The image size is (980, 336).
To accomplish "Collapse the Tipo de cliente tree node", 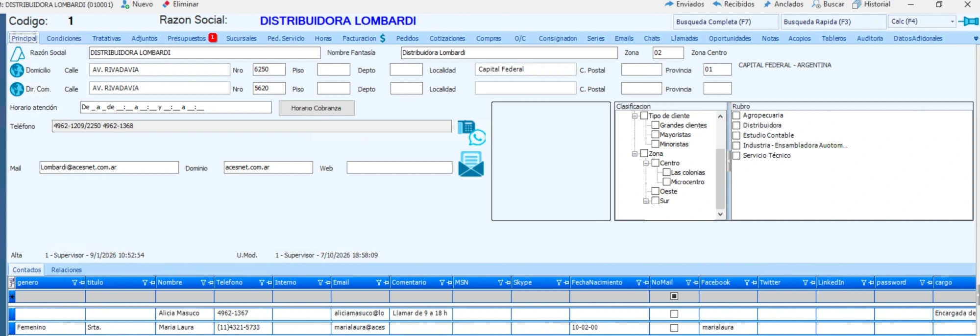I will click(x=635, y=116).
